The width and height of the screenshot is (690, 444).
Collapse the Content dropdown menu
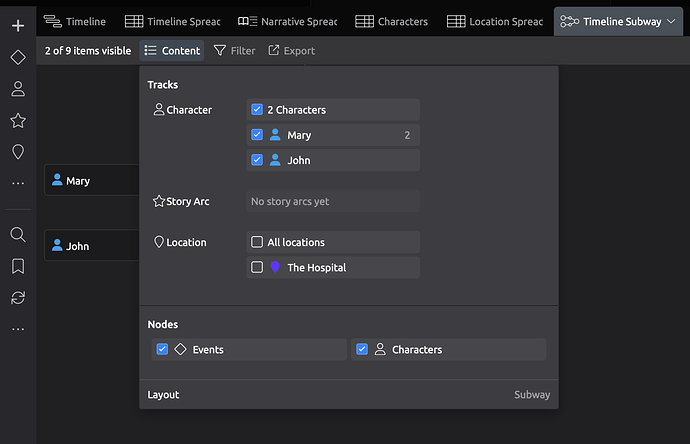(171, 50)
